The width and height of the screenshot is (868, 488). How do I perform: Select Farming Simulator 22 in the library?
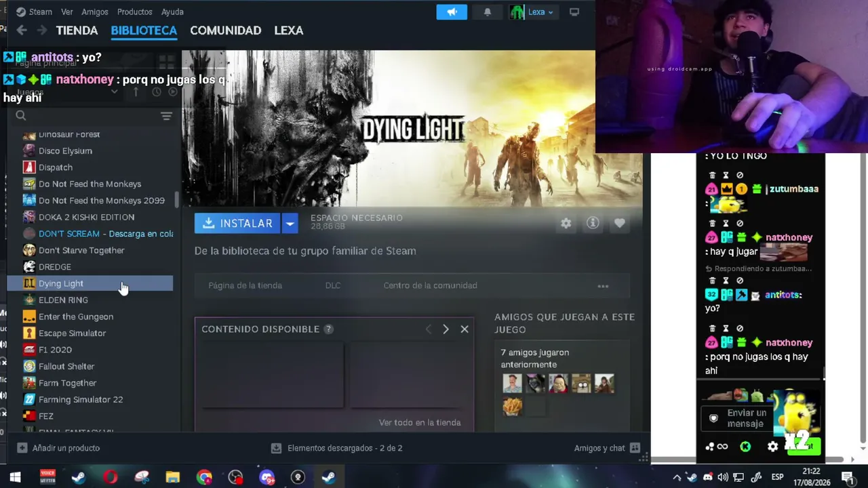(90, 400)
